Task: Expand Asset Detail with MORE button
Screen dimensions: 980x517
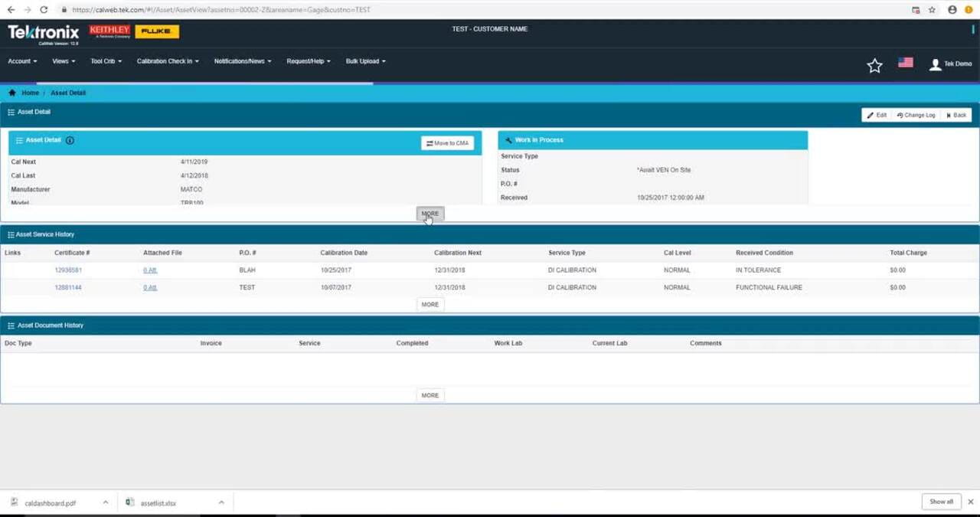Action: point(430,214)
